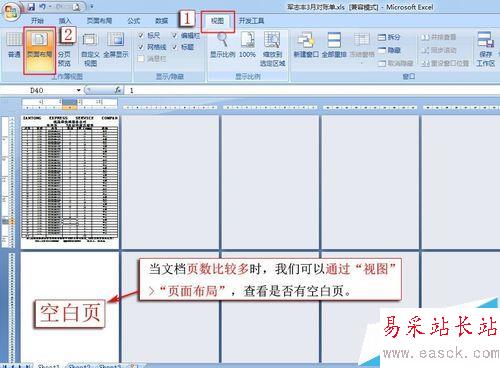500x368 pixels.
Task: Open the Page Layout (页面布局) ribbon tab
Action: click(99, 21)
